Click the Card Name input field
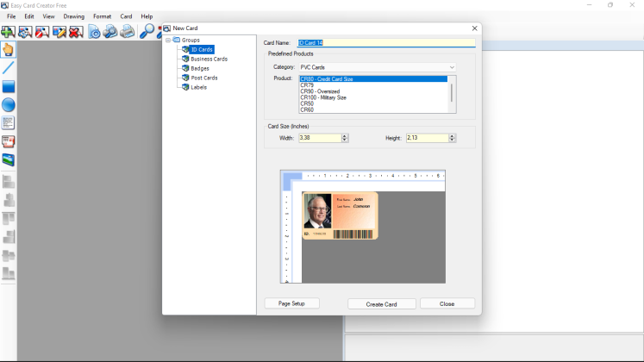644x362 pixels. point(386,43)
